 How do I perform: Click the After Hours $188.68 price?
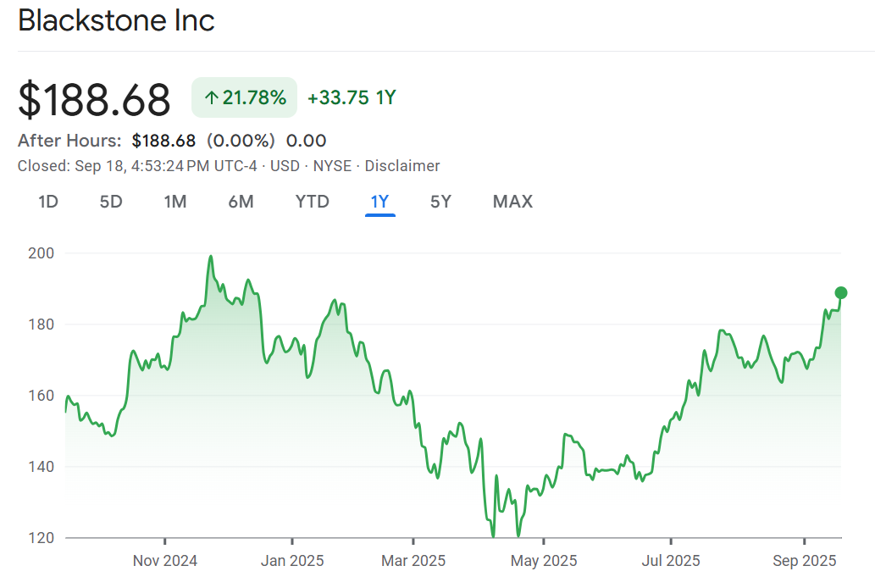click(163, 141)
